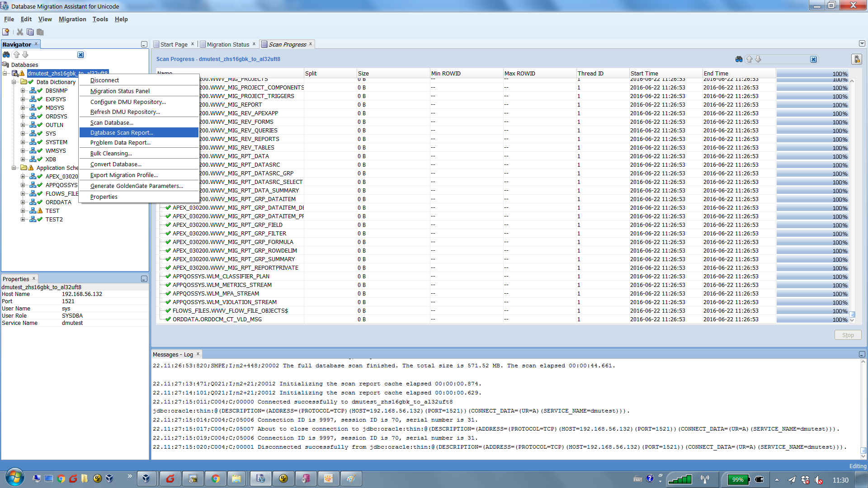Image resolution: width=868 pixels, height=488 pixels.
Task: Expand the EXFSYS schema node
Action: point(23,99)
